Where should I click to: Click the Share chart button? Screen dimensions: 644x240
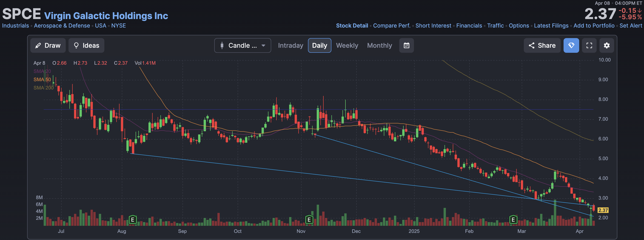pos(542,45)
